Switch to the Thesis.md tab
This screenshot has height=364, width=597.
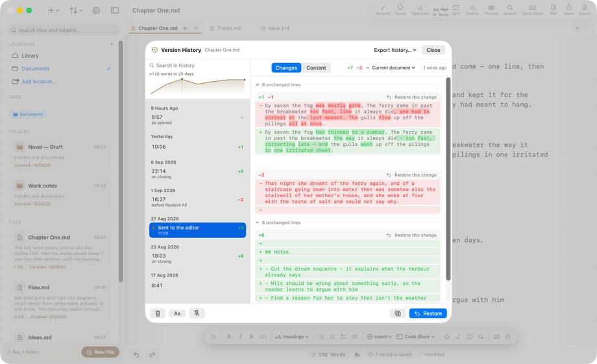coord(225,28)
